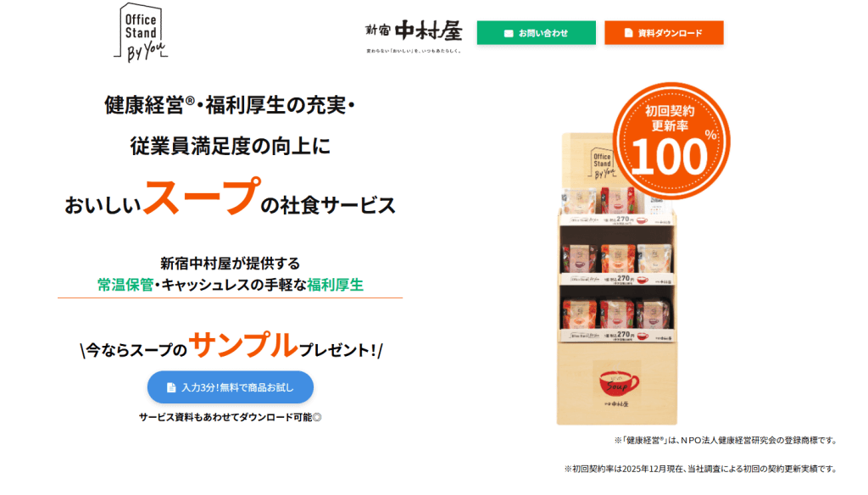Click the green お問い合わせ button
Screen dimensions: 868x495
tap(536, 33)
